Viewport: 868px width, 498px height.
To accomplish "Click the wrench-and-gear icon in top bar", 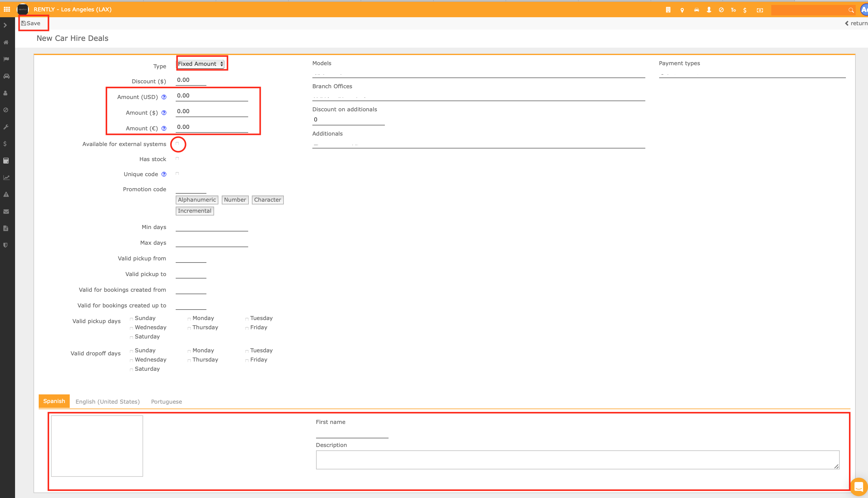I will 733,10.
